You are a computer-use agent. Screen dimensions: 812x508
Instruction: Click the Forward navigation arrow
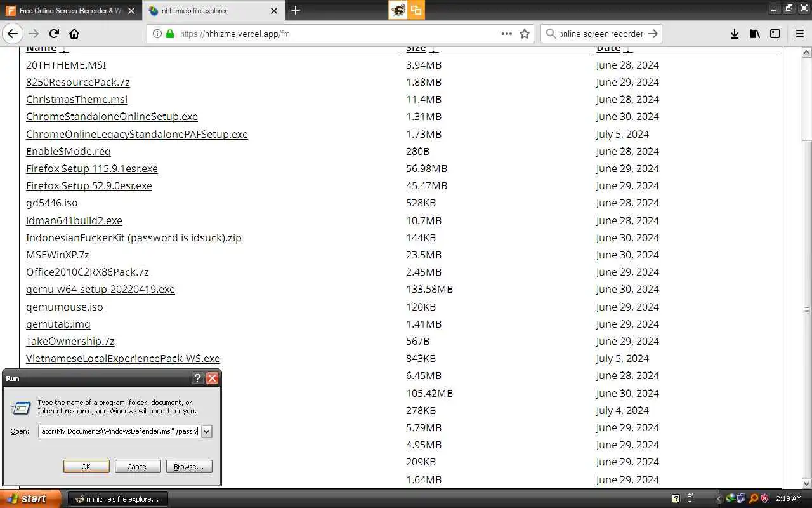click(x=34, y=34)
